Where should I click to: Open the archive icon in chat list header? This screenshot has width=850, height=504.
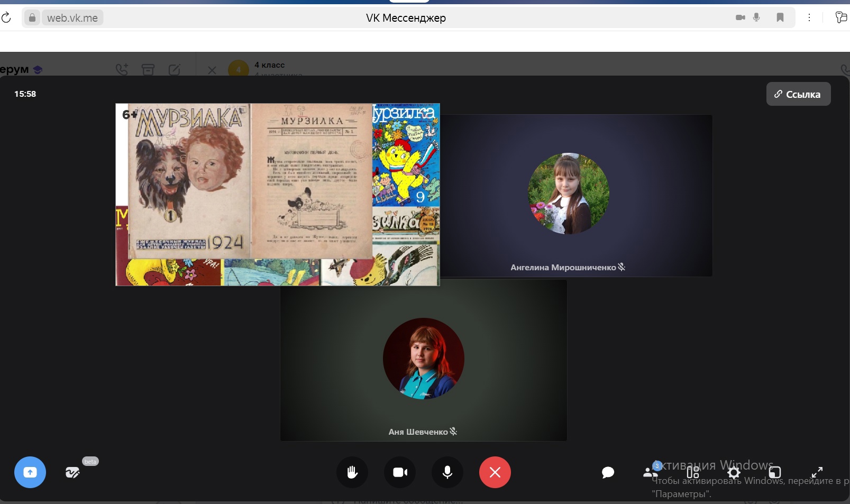[x=148, y=69]
